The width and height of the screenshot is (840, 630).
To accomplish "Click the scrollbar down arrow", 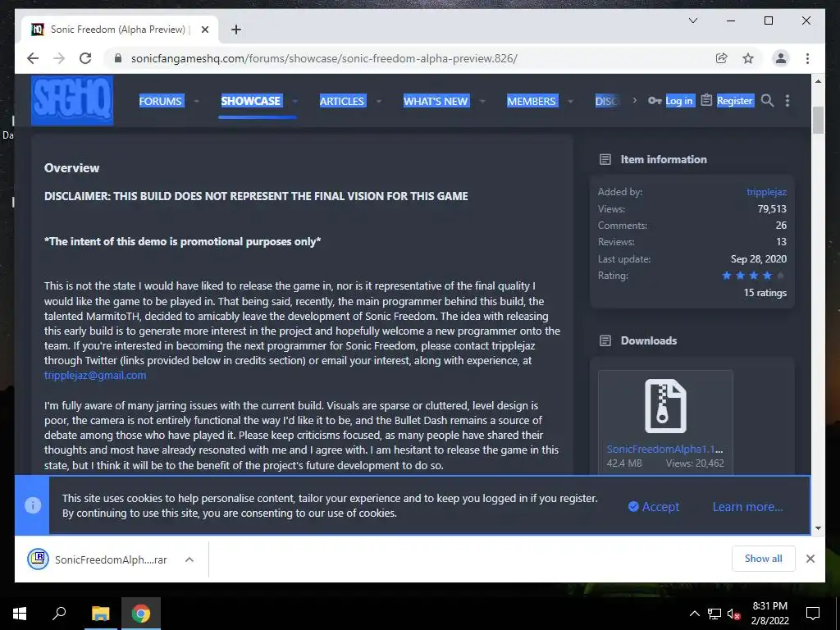I will coord(818,527).
